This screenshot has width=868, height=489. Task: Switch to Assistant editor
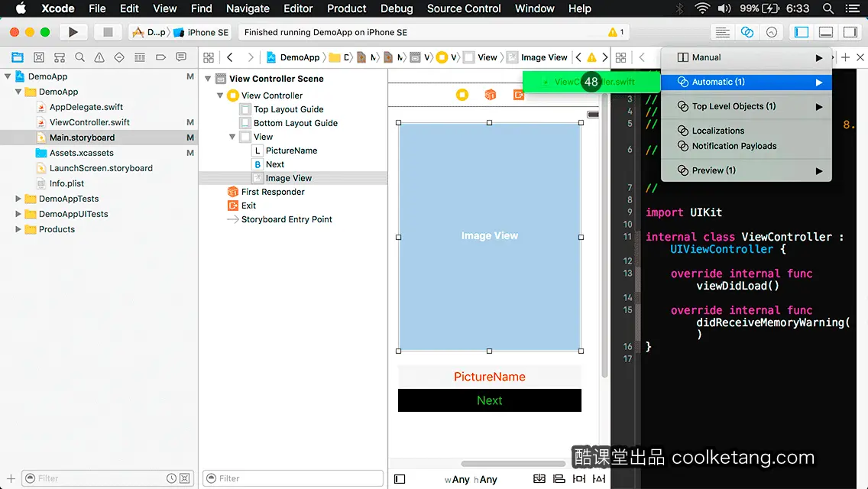click(x=747, y=32)
